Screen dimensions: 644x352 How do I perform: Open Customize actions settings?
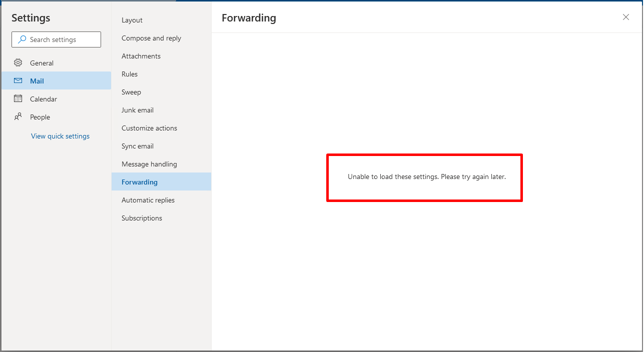coord(149,128)
